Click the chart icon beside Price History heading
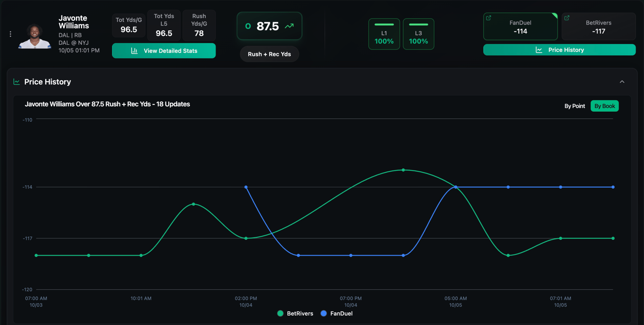This screenshot has width=644, height=325. (16, 82)
